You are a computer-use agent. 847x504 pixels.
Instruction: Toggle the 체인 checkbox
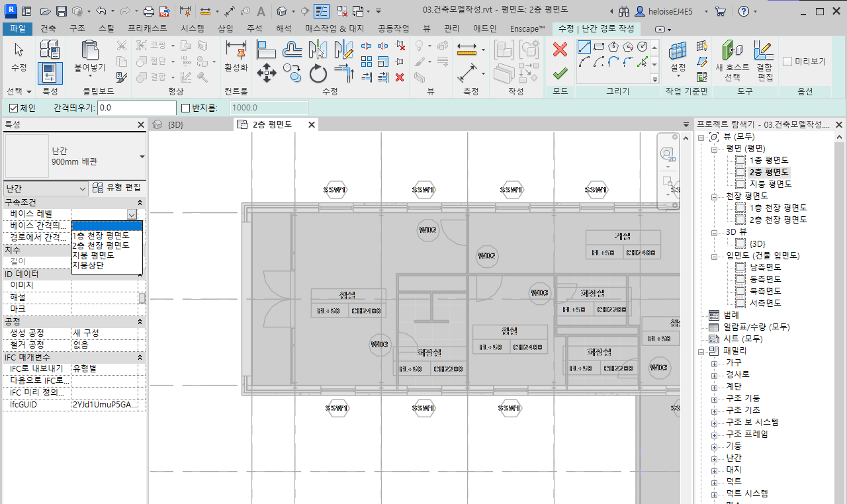coord(14,108)
